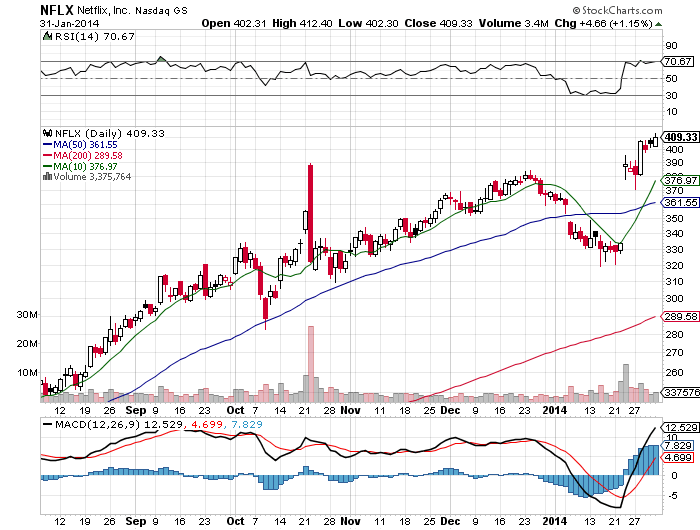Click 'Sep' on the price panel date axis
Image resolution: width=700 pixels, height=530 pixels.
tap(136, 410)
